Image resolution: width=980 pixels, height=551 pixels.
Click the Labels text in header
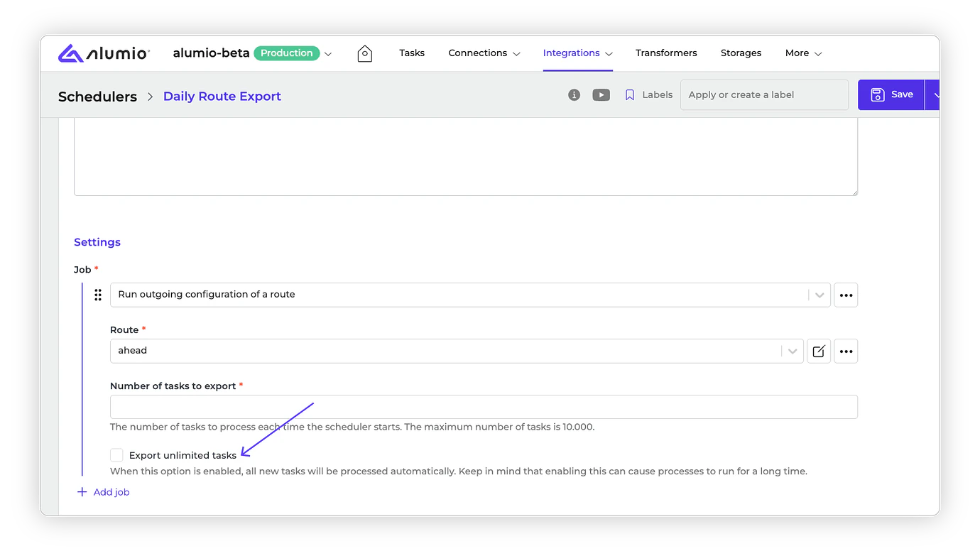658,94
